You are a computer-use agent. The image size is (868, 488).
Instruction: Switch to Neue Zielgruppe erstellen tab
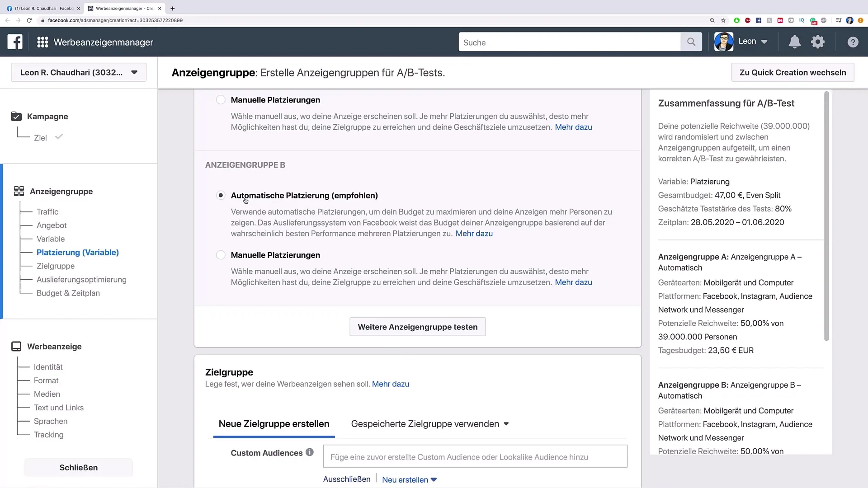274,424
